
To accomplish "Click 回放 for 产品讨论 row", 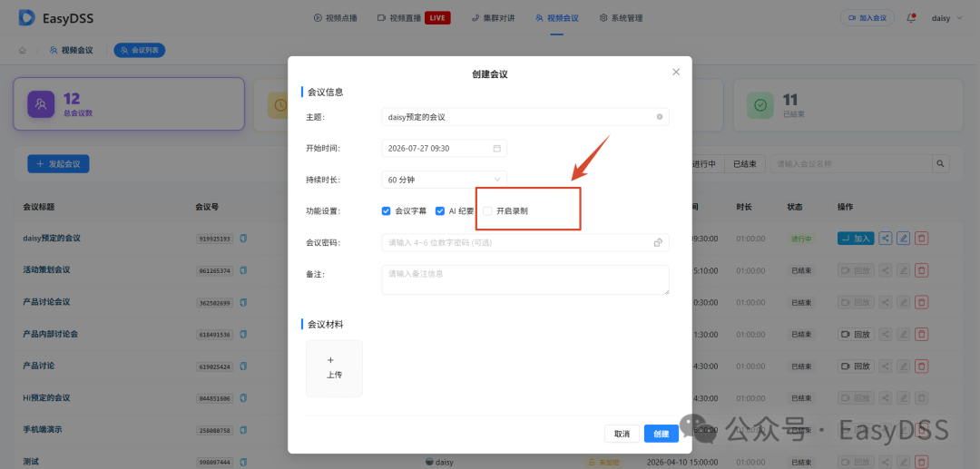I will point(856,366).
